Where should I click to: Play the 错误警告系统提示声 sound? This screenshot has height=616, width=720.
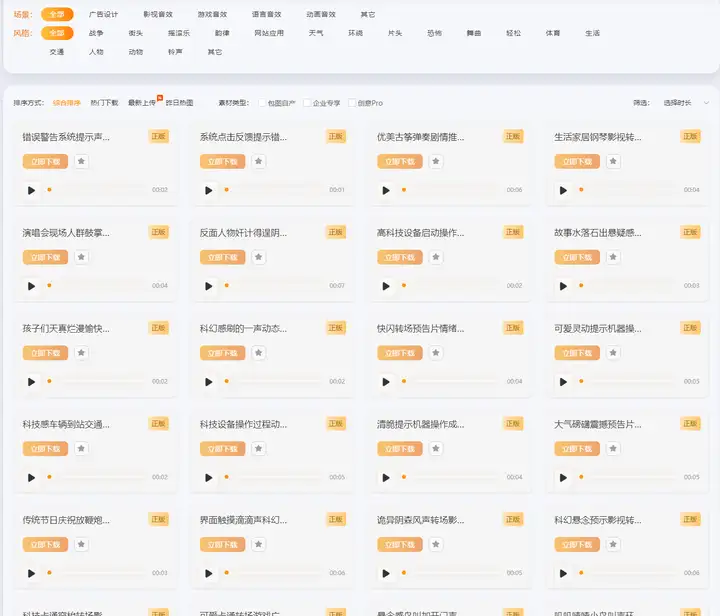(x=31, y=190)
